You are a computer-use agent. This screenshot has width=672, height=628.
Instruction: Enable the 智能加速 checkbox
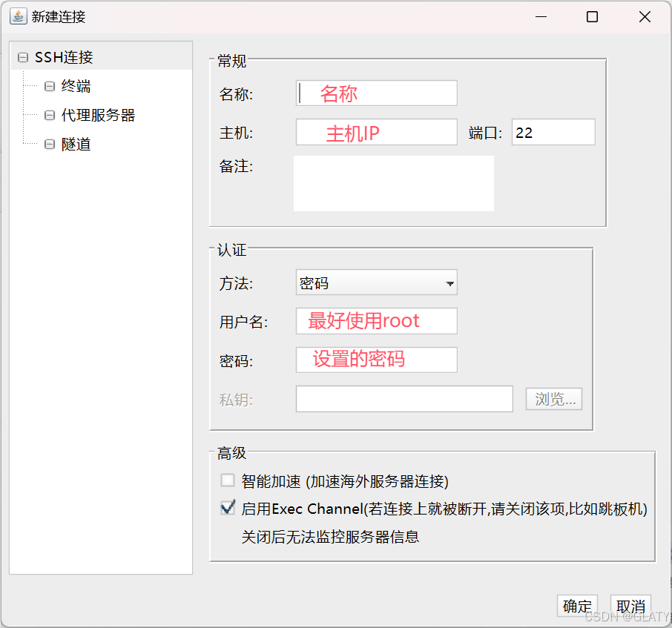coord(228,480)
